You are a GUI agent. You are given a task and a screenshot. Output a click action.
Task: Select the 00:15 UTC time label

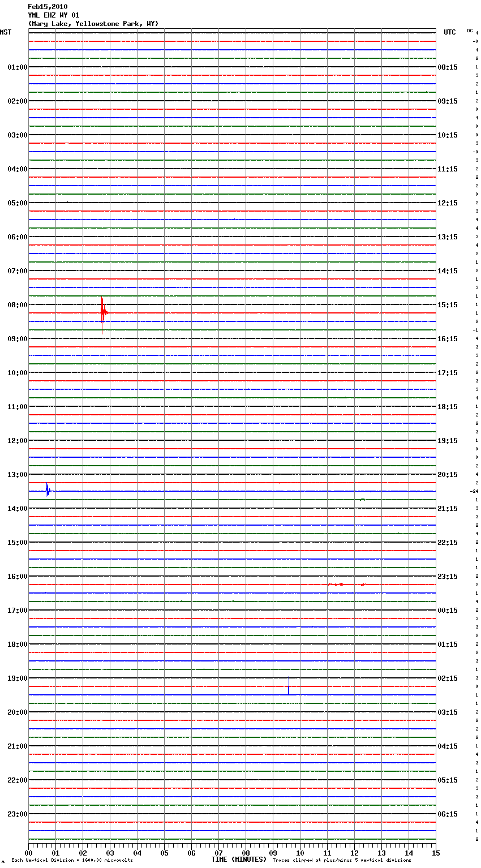point(448,611)
